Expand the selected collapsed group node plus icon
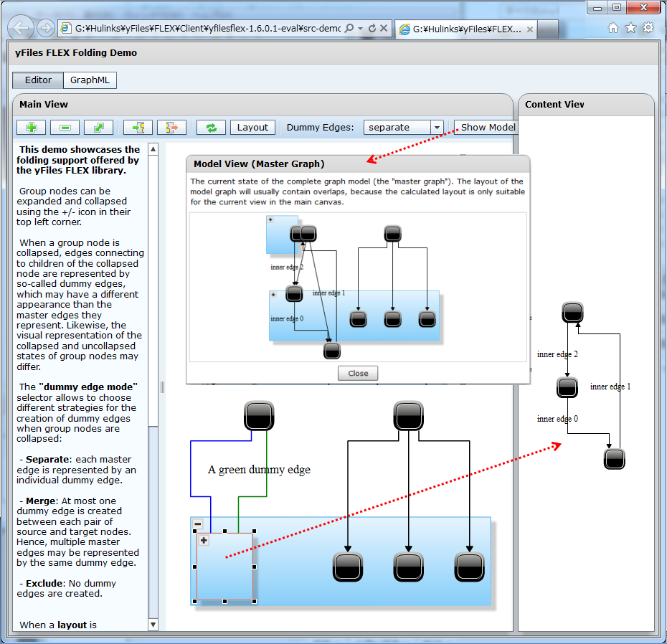 [x=204, y=540]
